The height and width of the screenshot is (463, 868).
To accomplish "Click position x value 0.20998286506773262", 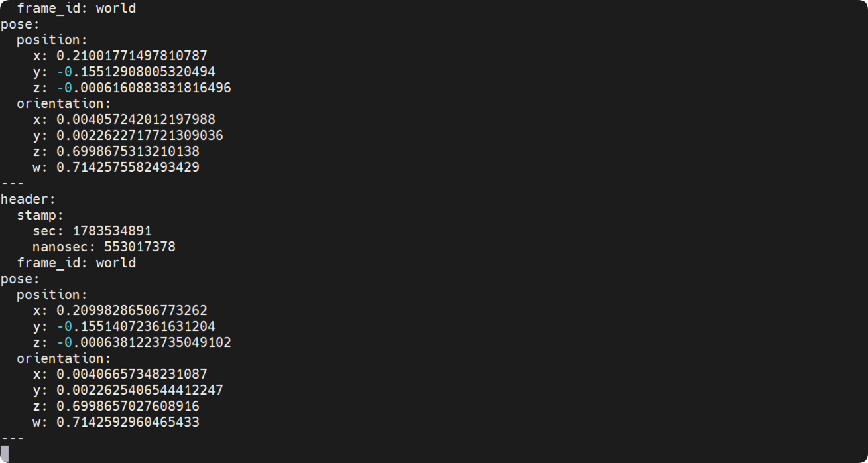I will [132, 310].
